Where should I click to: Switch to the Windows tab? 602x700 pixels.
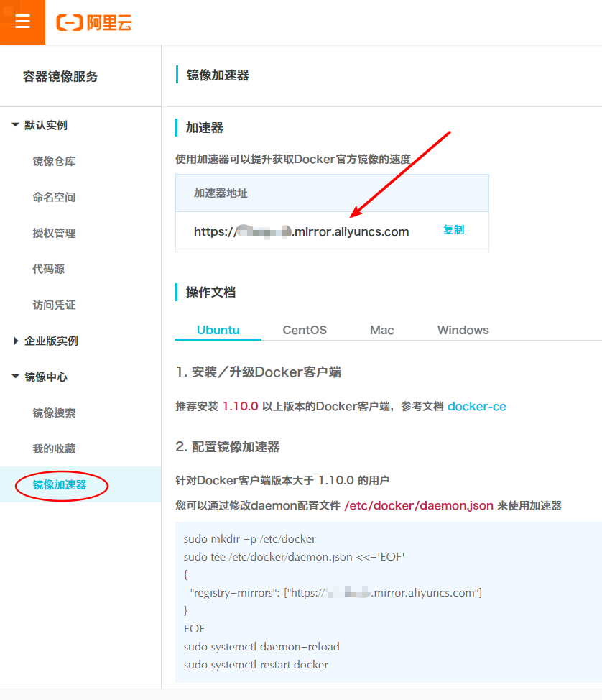pos(463,330)
